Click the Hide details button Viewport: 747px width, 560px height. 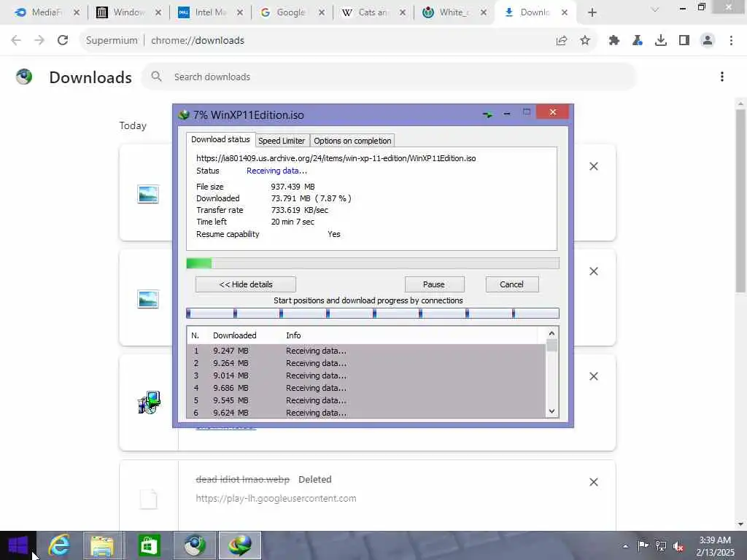pos(246,284)
